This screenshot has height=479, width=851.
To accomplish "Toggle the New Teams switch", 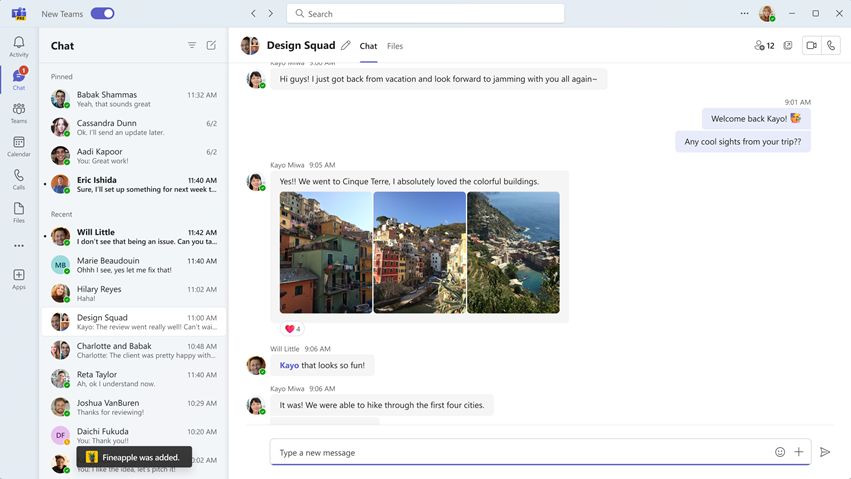I will tap(103, 14).
